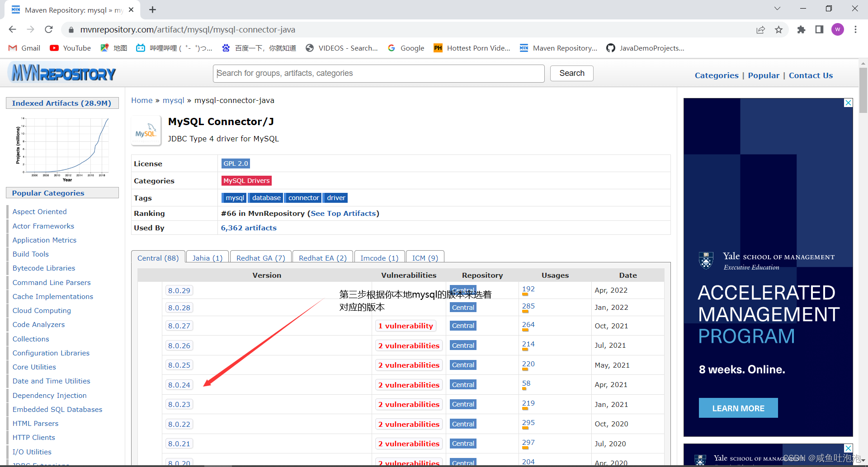Select the connector tag
868x467 pixels.
(303, 198)
